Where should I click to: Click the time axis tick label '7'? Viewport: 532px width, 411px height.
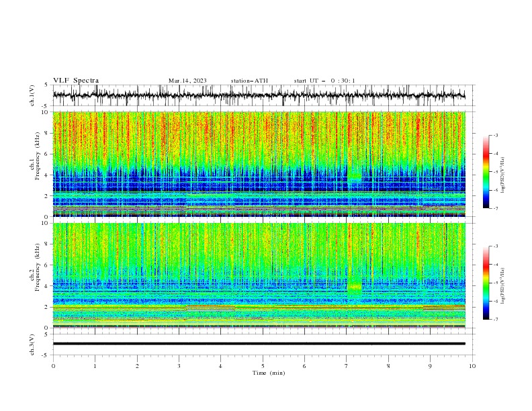click(x=347, y=366)
